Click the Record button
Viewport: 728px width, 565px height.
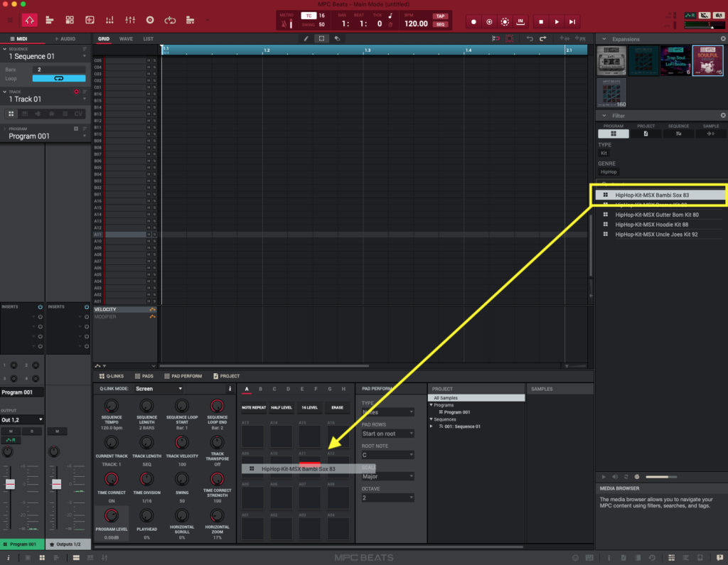pos(473,22)
